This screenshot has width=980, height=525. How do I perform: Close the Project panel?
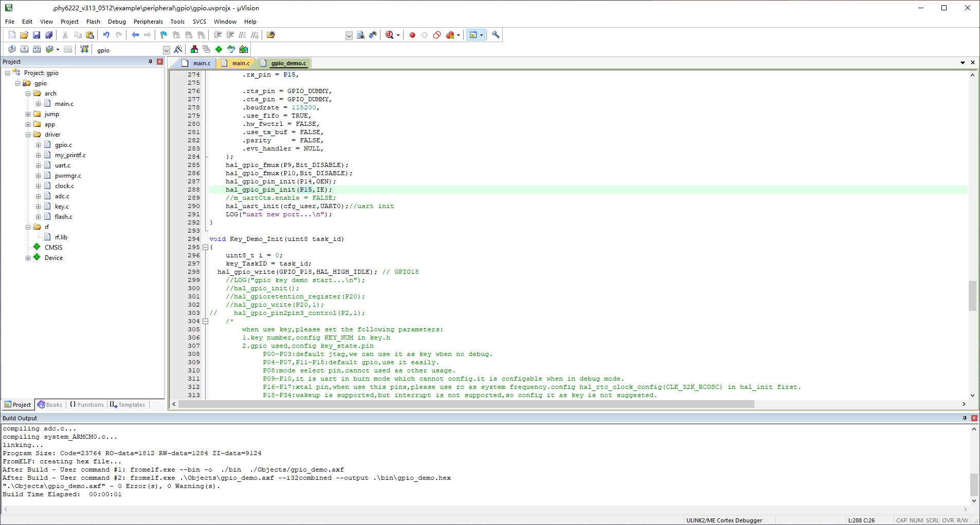click(x=160, y=62)
